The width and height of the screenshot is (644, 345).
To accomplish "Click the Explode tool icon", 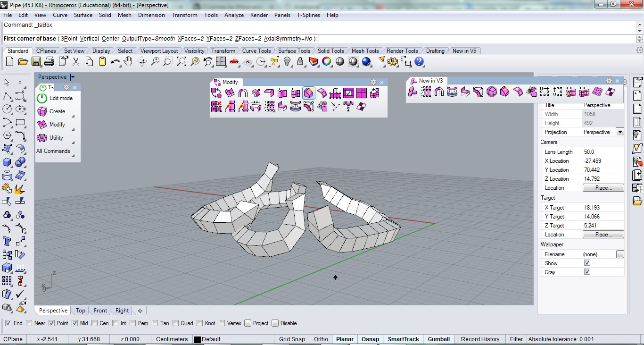I will [x=20, y=189].
